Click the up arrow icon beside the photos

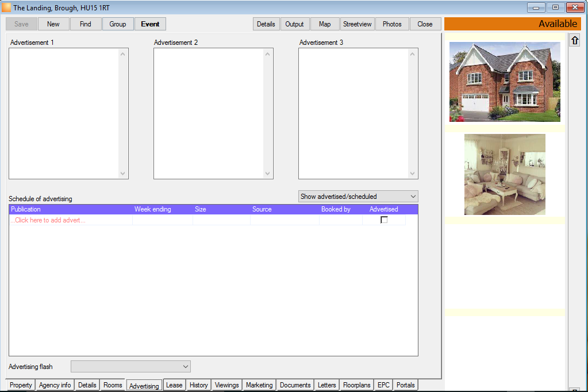[575, 40]
